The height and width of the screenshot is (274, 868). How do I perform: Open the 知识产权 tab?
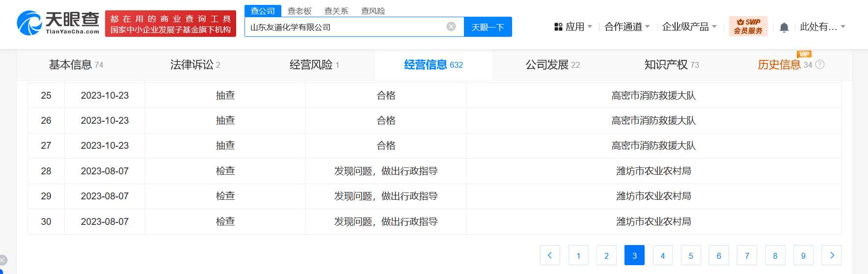pos(671,65)
